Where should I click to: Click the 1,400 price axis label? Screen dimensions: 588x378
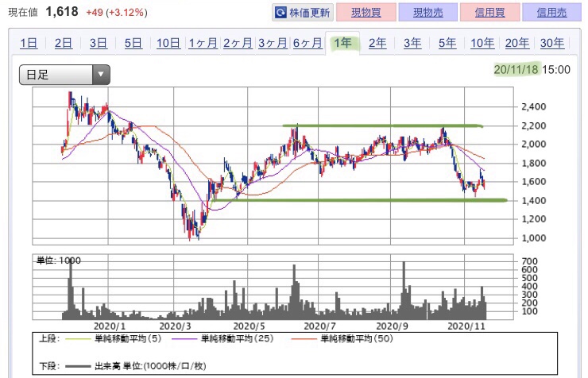click(534, 200)
